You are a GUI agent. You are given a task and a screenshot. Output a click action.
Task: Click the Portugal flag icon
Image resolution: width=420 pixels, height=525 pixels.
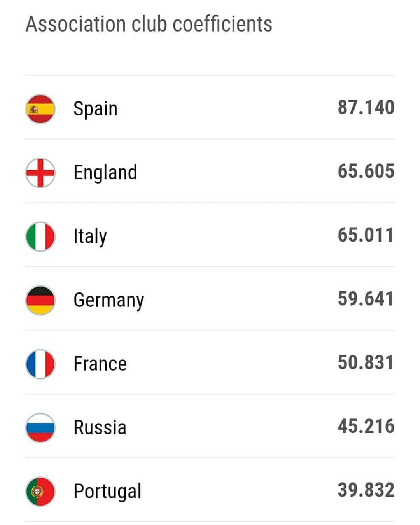(x=40, y=492)
